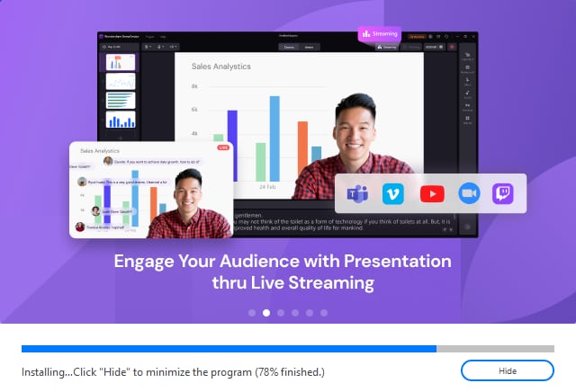Click the "Engage Your Audience with Presentation" headline
This screenshot has width=576, height=392.
[x=283, y=262]
